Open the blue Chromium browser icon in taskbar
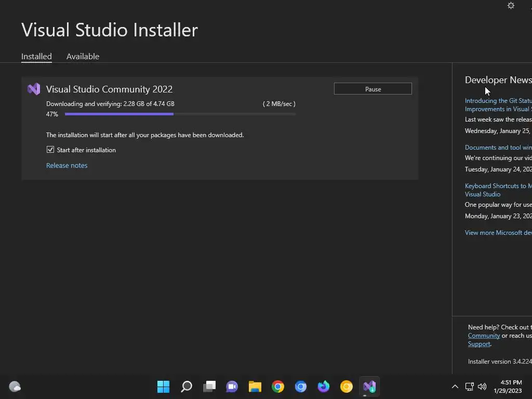Image resolution: width=532 pixels, height=399 pixels. [x=301, y=387]
